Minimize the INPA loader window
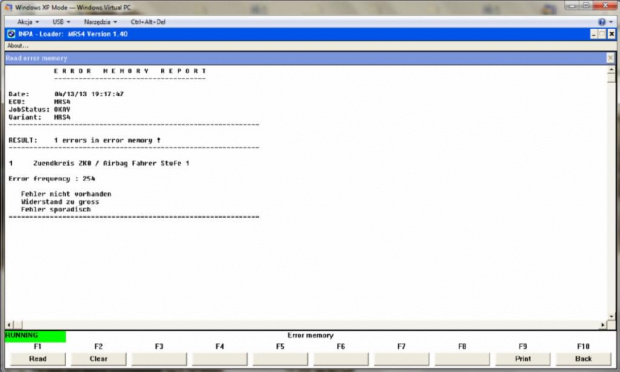The image size is (620, 372). (594, 34)
